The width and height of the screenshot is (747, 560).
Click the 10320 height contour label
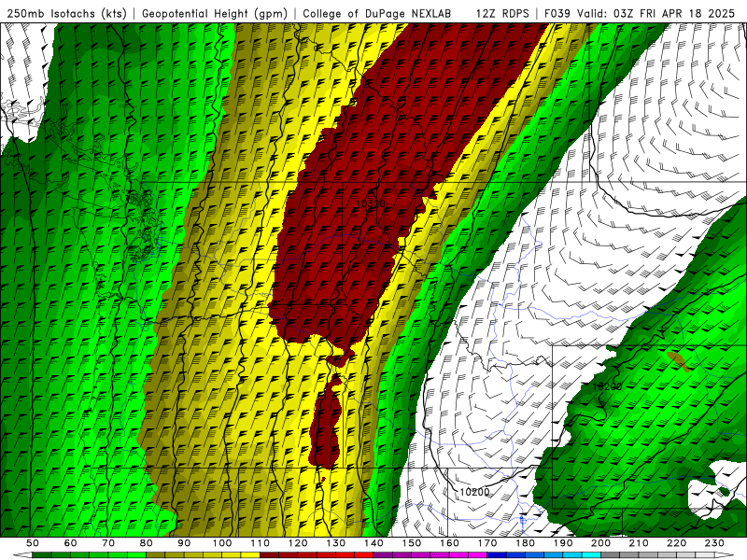[x=371, y=203]
